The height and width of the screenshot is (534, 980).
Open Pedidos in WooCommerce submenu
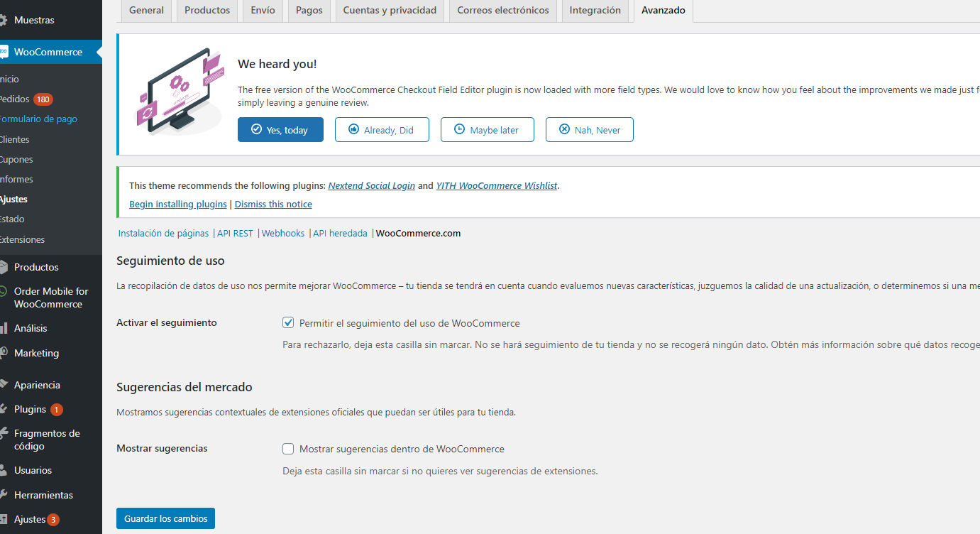tap(15, 99)
